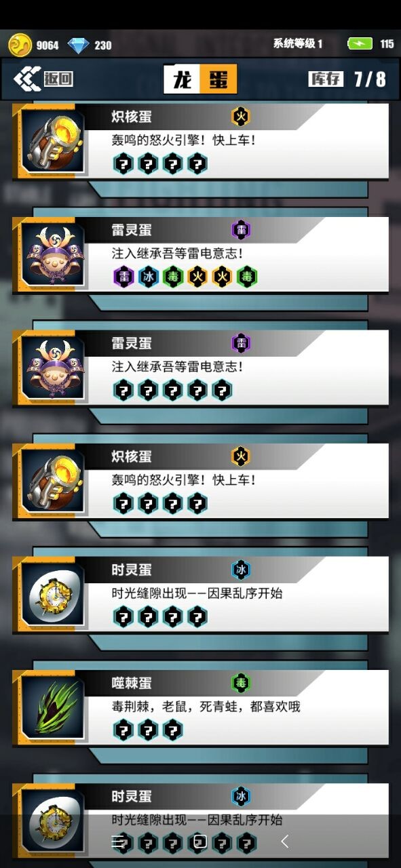401x868 pixels.
Task: Select the first 时灵蛋 clock egg card
Action: (200, 595)
